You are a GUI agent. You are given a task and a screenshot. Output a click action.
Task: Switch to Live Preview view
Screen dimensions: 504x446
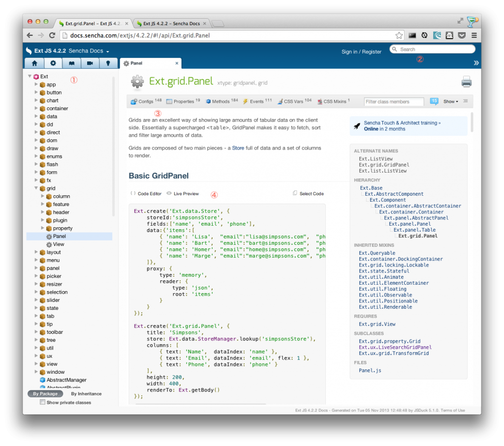tap(183, 194)
